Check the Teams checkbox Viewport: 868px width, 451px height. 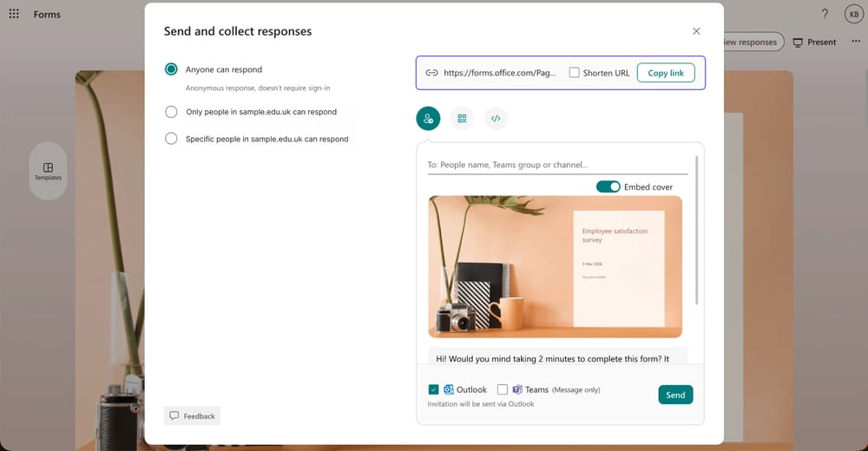pyautogui.click(x=503, y=390)
